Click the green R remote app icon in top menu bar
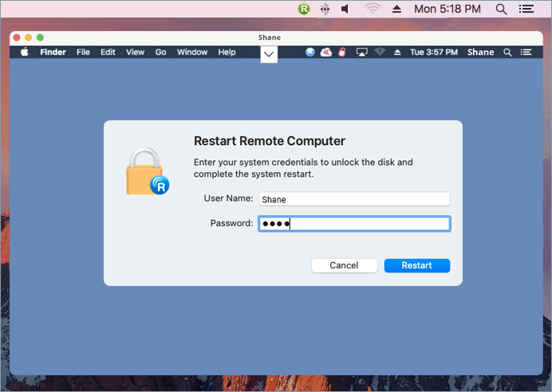The width and height of the screenshot is (552, 392). [303, 9]
